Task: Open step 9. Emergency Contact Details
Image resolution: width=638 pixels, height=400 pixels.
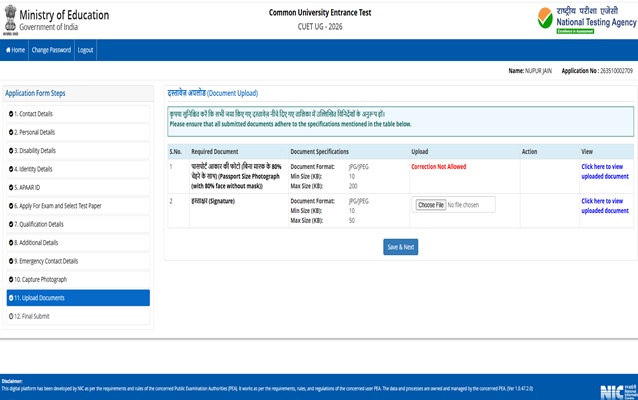Action: 78,261
